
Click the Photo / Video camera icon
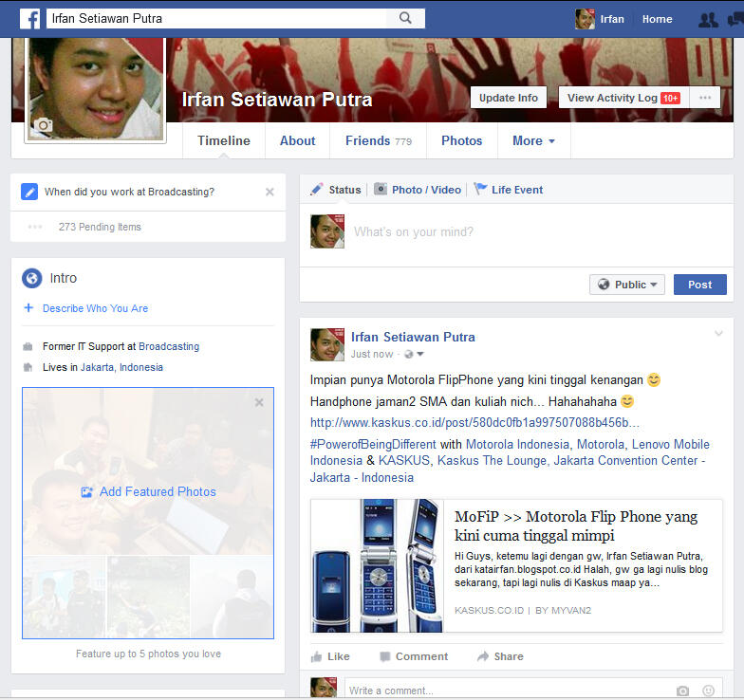coord(381,189)
